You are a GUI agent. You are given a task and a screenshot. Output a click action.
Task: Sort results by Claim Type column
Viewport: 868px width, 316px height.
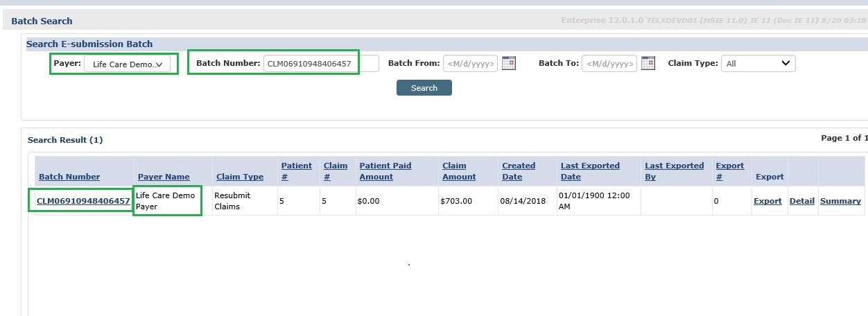(240, 177)
